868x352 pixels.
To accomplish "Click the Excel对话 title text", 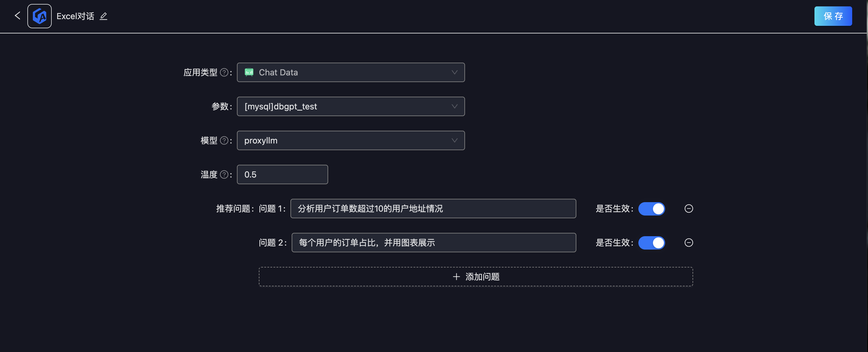I will [x=75, y=16].
